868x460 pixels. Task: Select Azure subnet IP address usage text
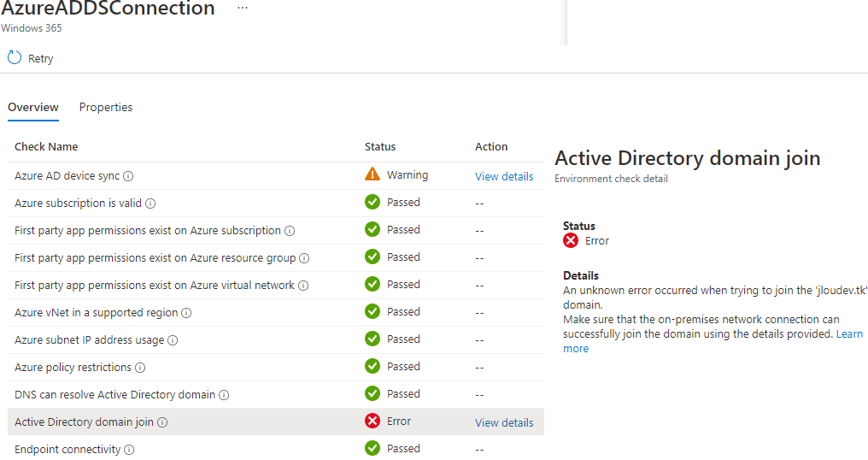[89, 339]
